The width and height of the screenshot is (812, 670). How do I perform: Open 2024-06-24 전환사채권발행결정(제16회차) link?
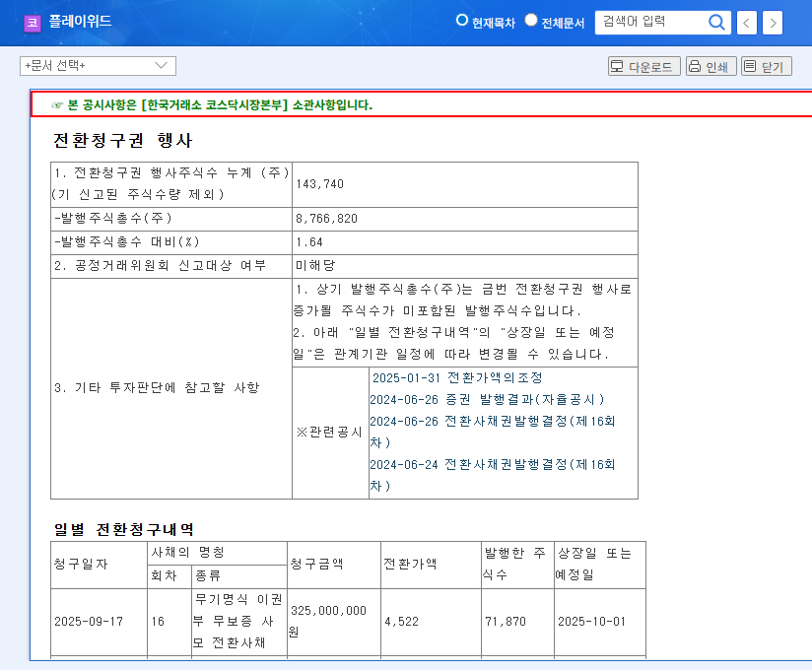(x=492, y=475)
